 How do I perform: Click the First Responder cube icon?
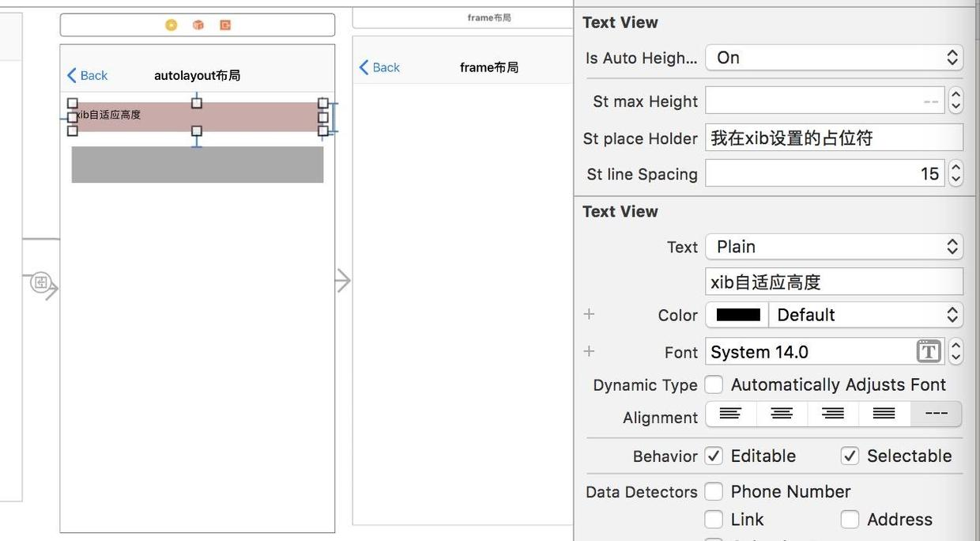click(x=198, y=25)
